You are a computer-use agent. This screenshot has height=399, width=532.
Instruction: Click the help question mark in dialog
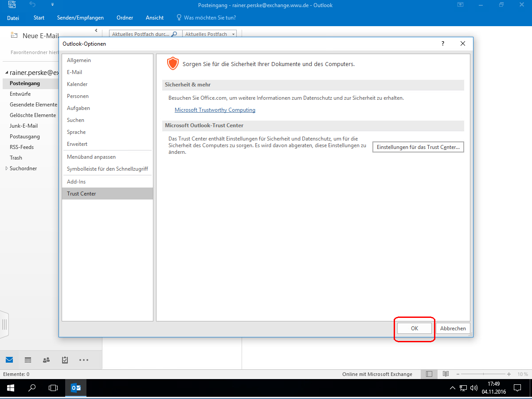[x=442, y=44]
